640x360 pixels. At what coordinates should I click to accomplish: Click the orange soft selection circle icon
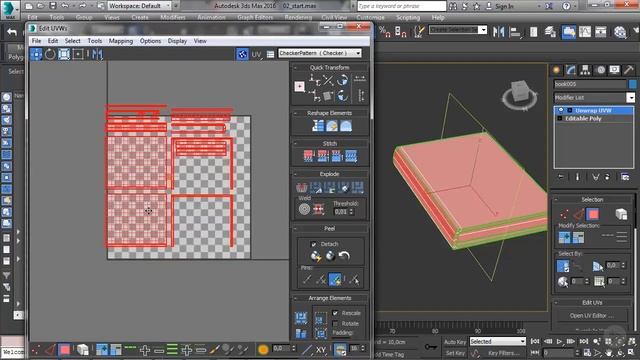263,349
